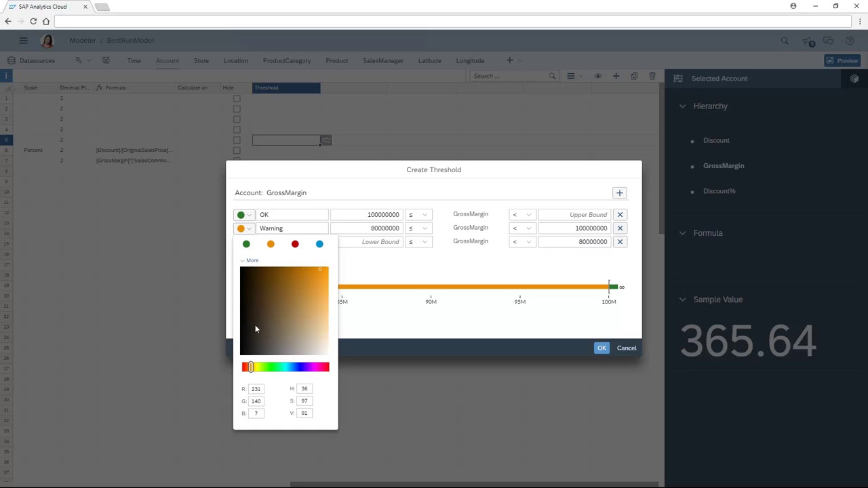Open the OK row color dropdown
This screenshot has height=488, width=868.
coord(244,215)
